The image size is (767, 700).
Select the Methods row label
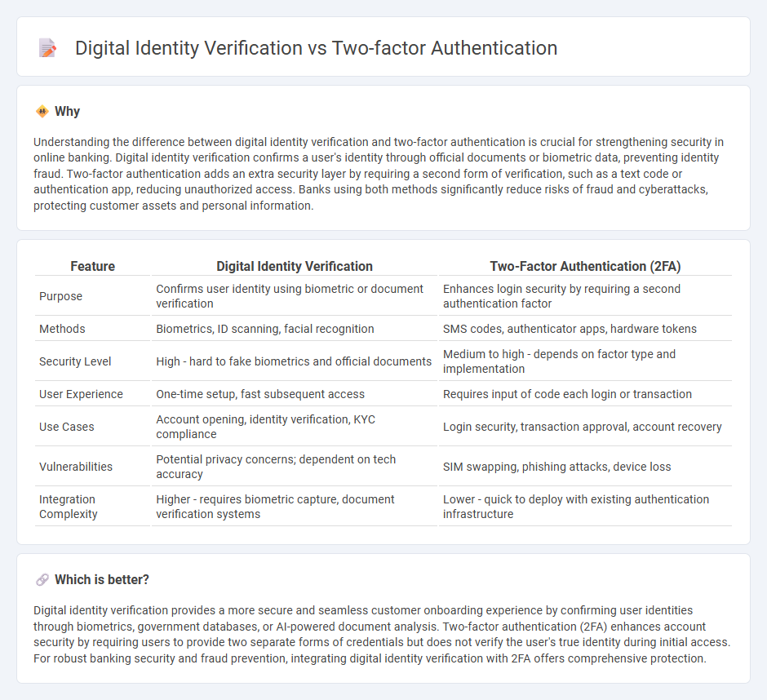(x=62, y=329)
